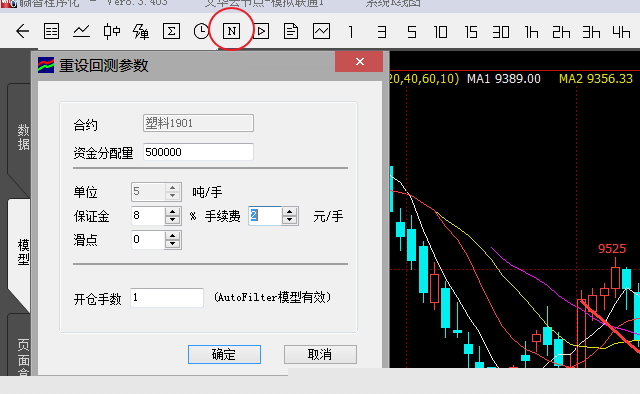Click the 合约 field showing 塑料1901

pos(198,123)
